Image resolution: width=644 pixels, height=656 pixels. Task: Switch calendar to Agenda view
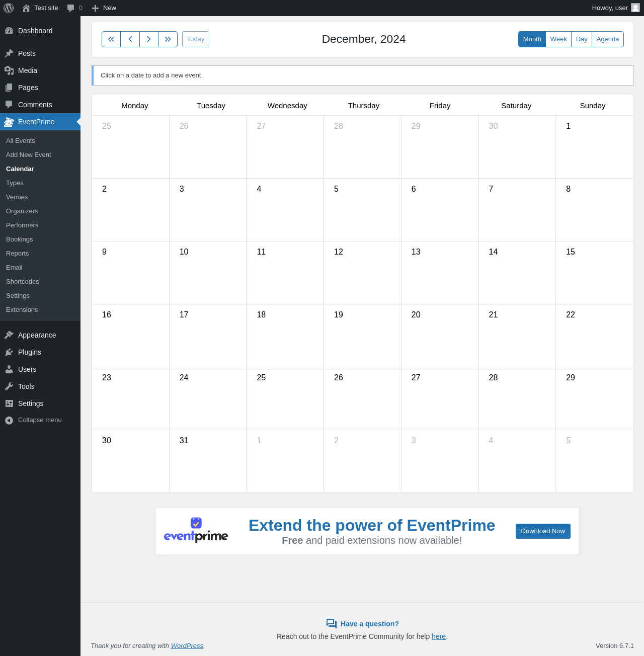(608, 39)
